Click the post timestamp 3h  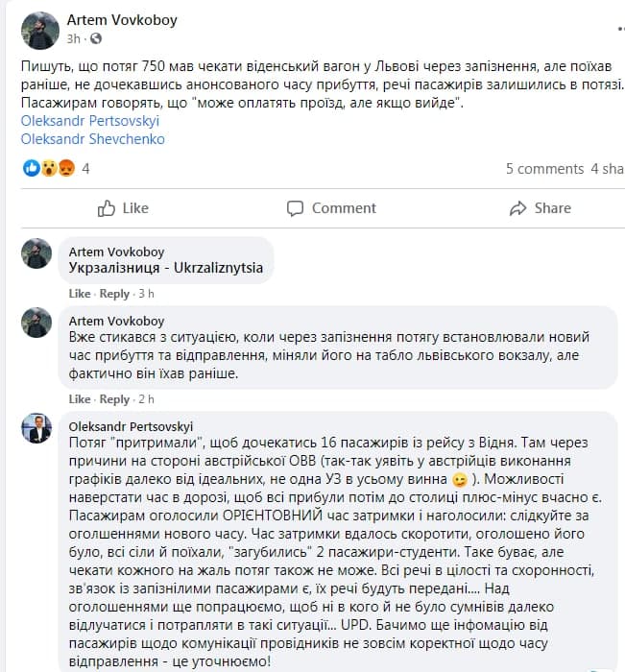click(x=75, y=39)
